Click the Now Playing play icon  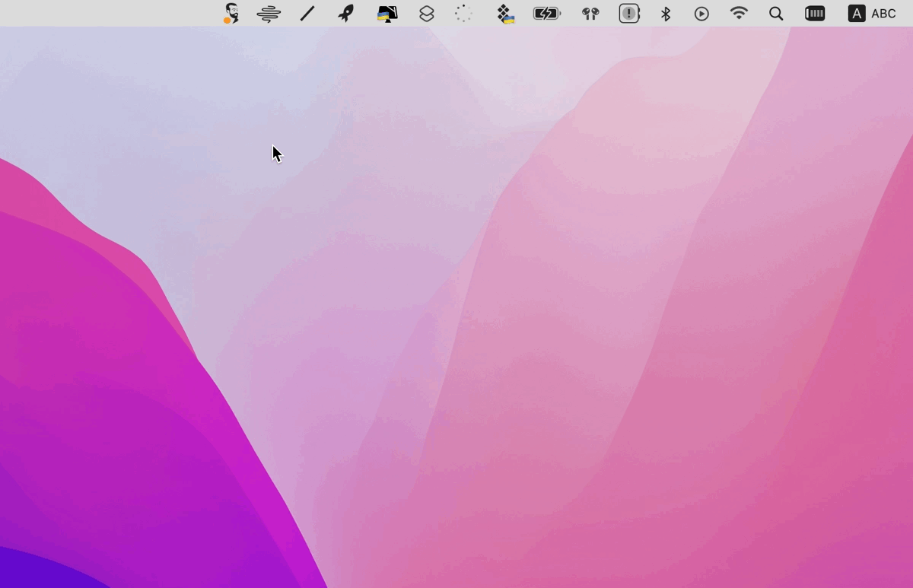click(701, 14)
